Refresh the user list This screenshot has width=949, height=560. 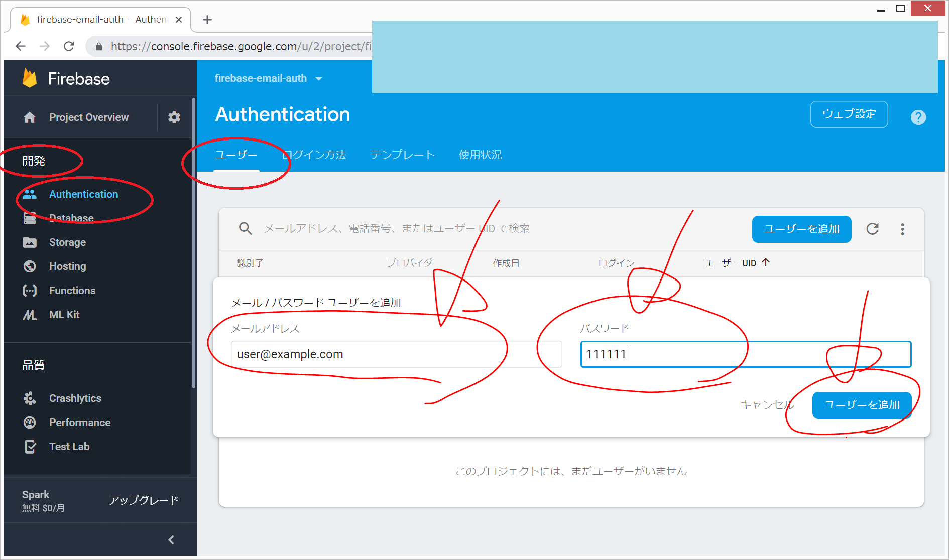pos(873,229)
